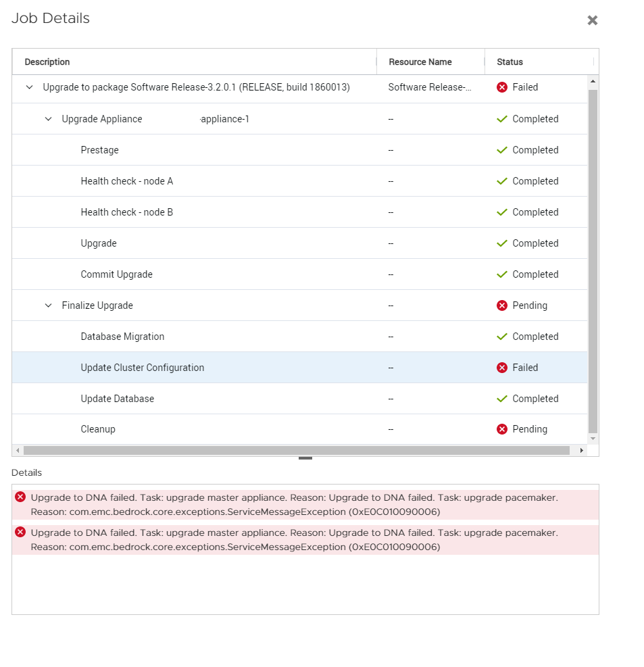644x667 pixels.
Task: Click the error icon on the first Details message
Action: (x=20, y=496)
